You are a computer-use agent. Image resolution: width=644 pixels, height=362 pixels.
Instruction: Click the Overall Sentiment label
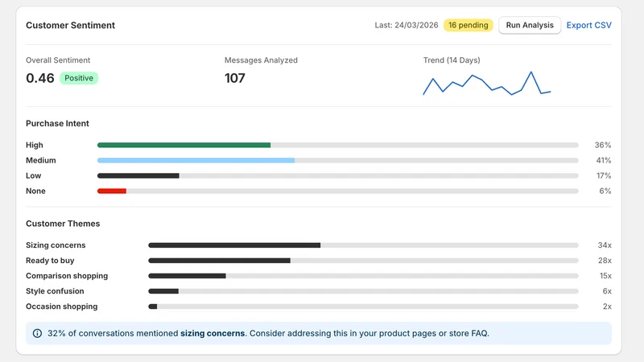[x=58, y=60]
